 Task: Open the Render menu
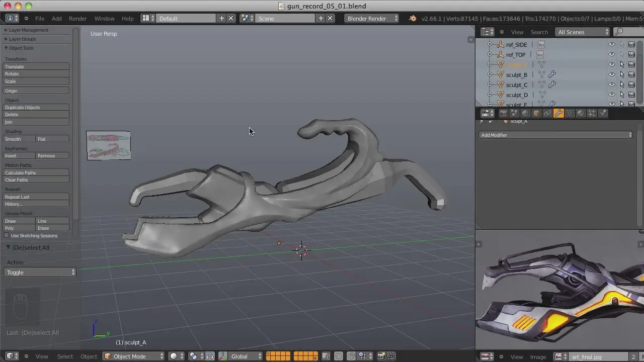(78, 18)
